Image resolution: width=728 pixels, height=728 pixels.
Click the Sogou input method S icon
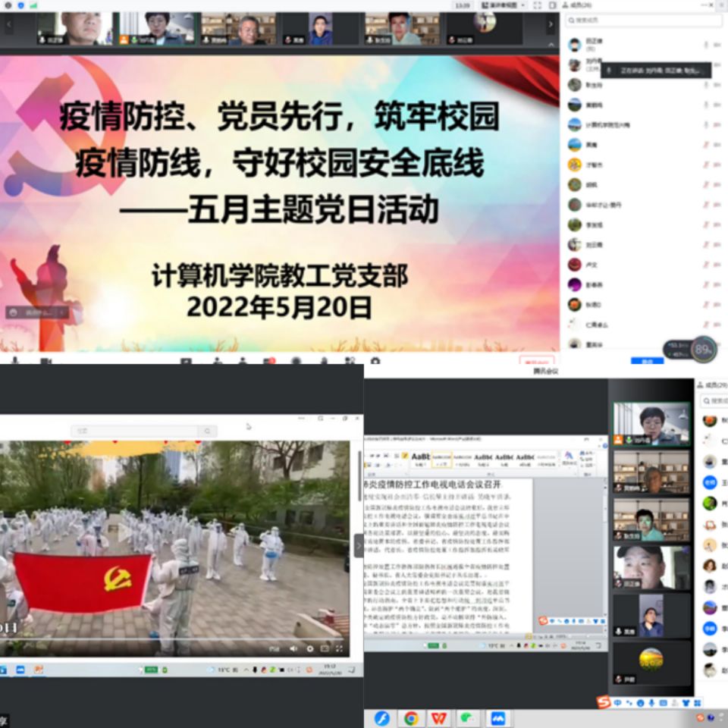click(604, 702)
